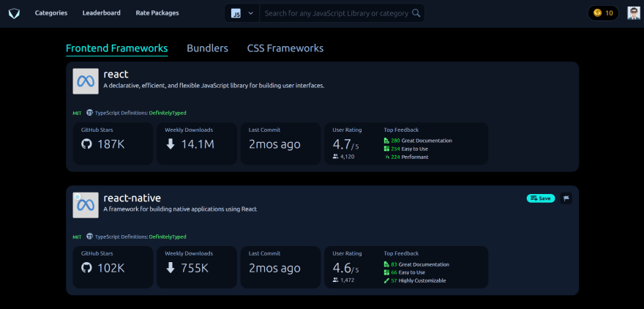
Task: Click react's Performant feedback icon
Action: coord(386,157)
